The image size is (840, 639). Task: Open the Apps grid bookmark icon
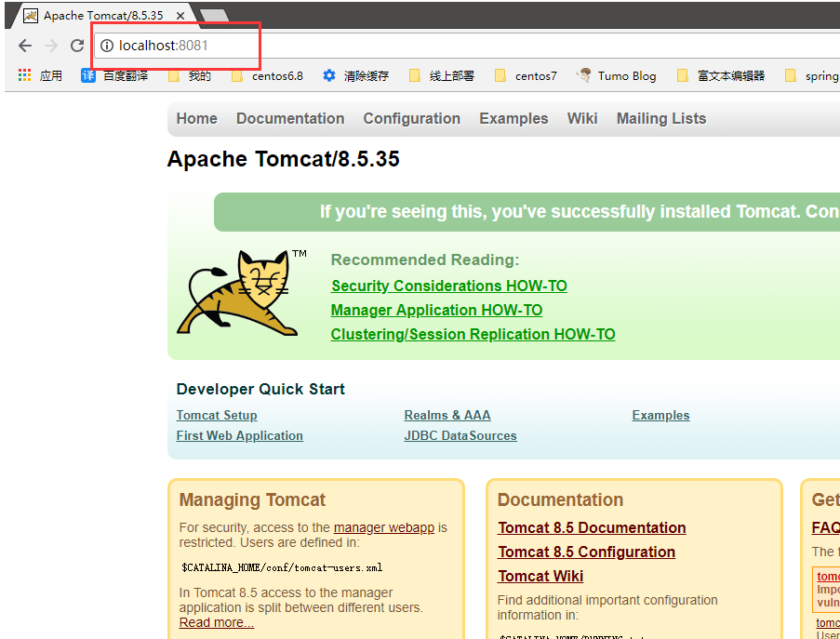(x=25, y=75)
